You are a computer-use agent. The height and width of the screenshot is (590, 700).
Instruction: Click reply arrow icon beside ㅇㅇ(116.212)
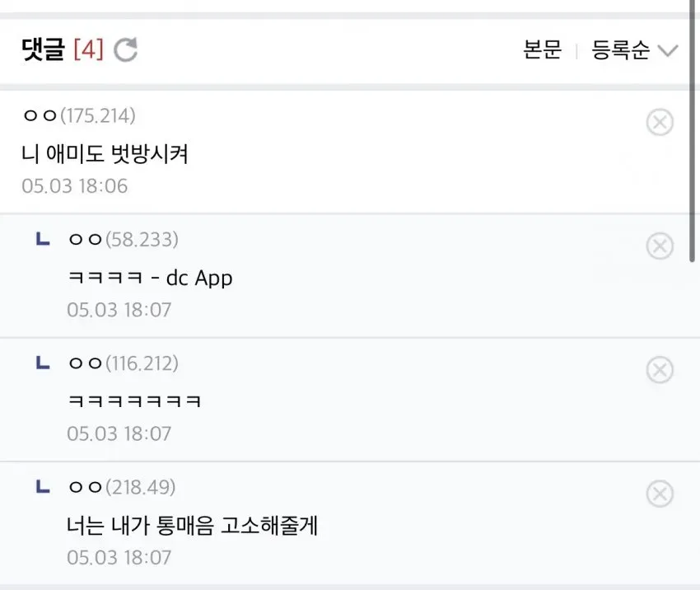42,363
